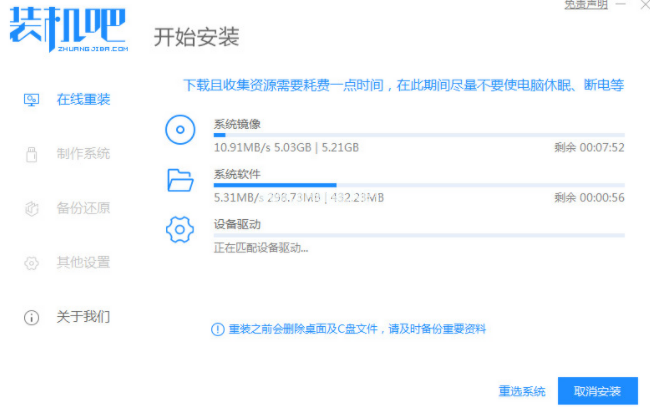The height and width of the screenshot is (410, 650).
Task: Open the 其他设置 gear icon in sidebar
Action: click(x=31, y=263)
